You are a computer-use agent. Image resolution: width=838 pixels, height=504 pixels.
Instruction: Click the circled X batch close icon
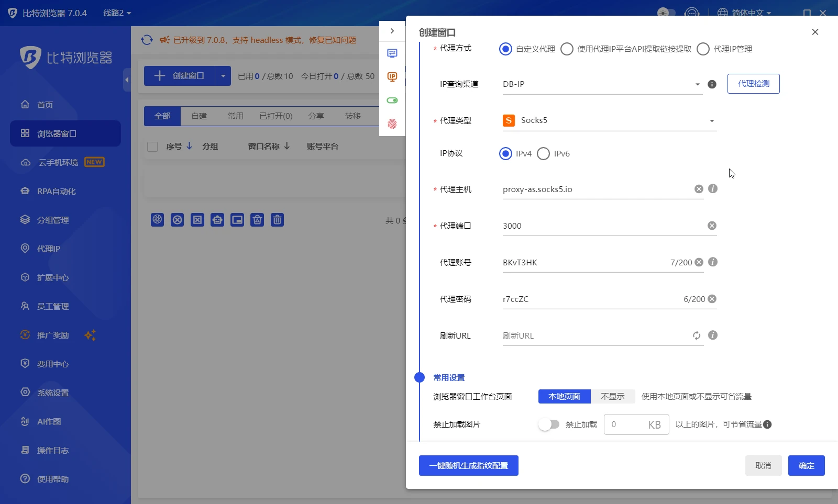coord(178,220)
